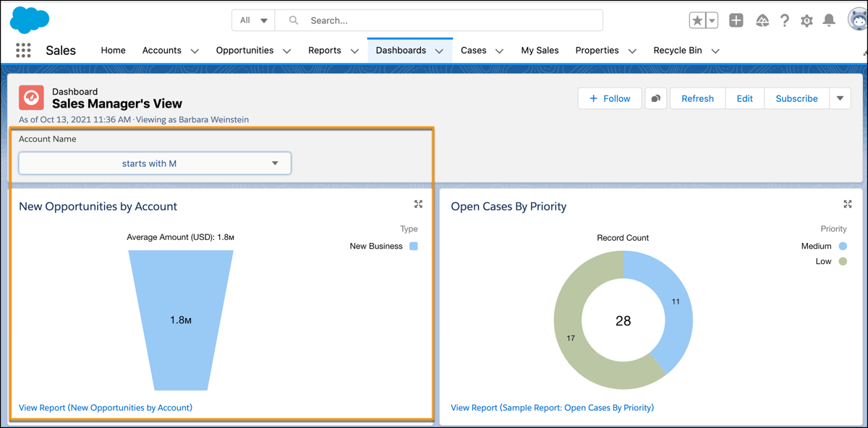868x428 pixels.
Task: Expand the Properties tab chevron menu
Action: [632, 51]
